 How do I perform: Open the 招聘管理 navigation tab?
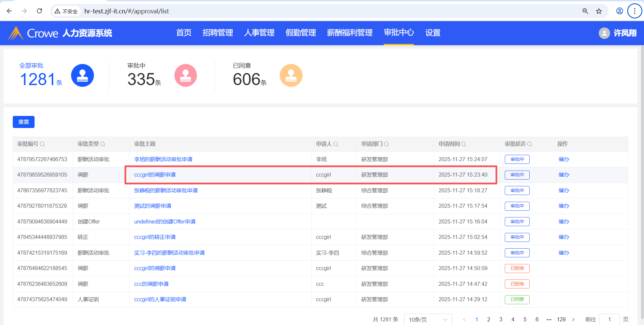coord(217,33)
